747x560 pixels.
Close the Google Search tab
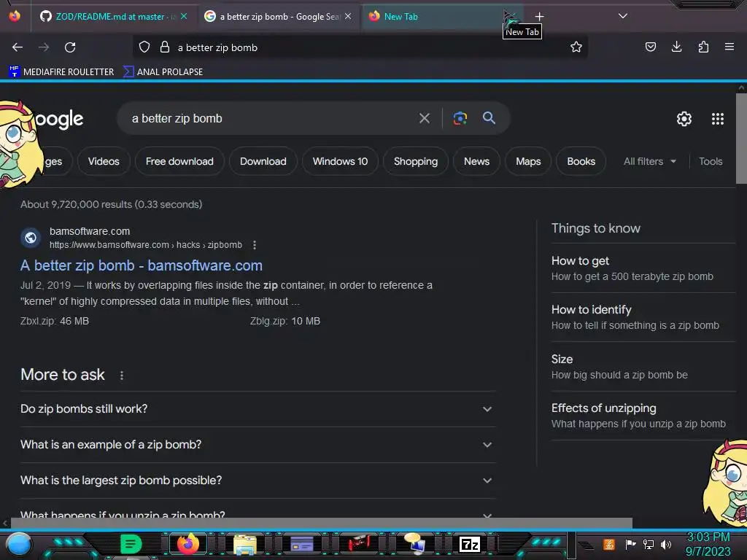click(x=348, y=16)
